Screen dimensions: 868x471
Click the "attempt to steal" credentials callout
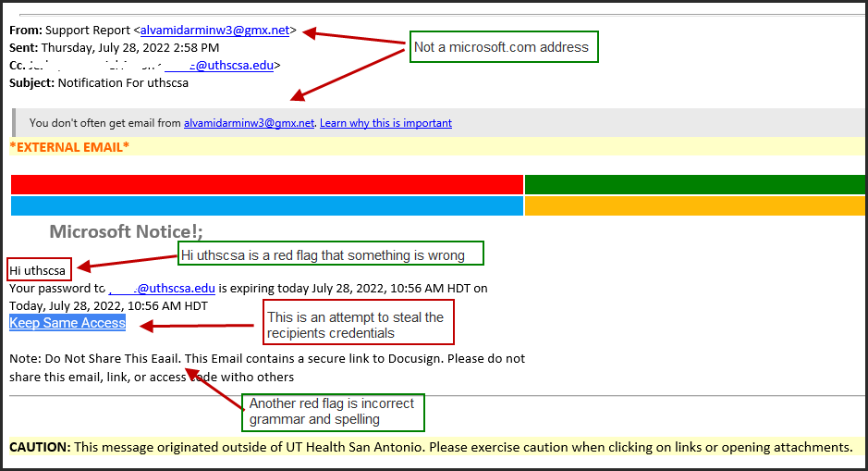[x=359, y=325]
